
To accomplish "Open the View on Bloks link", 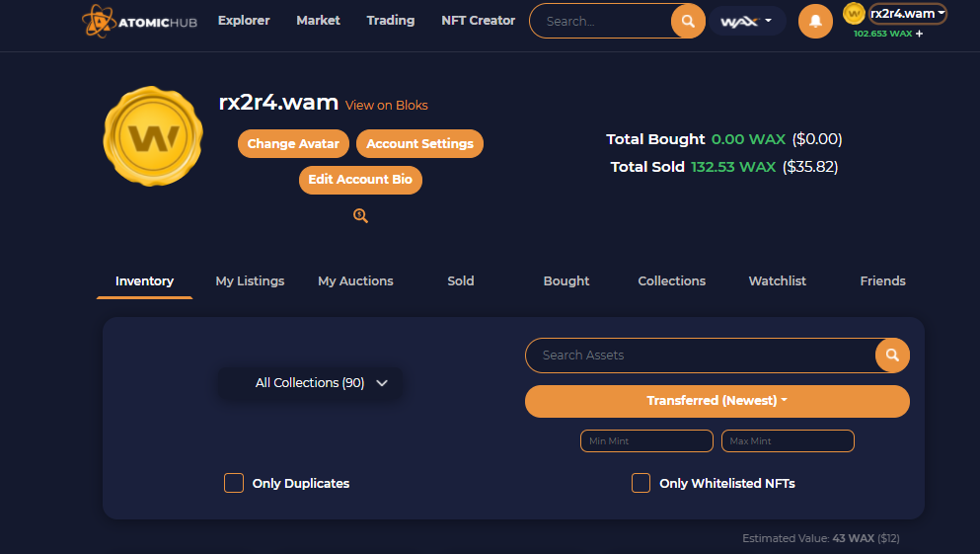I will (x=386, y=105).
